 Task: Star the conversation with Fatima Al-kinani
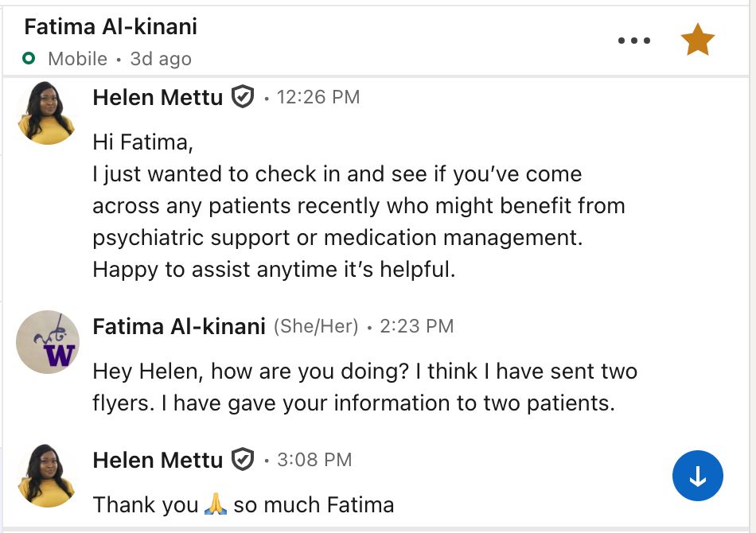coord(698,41)
